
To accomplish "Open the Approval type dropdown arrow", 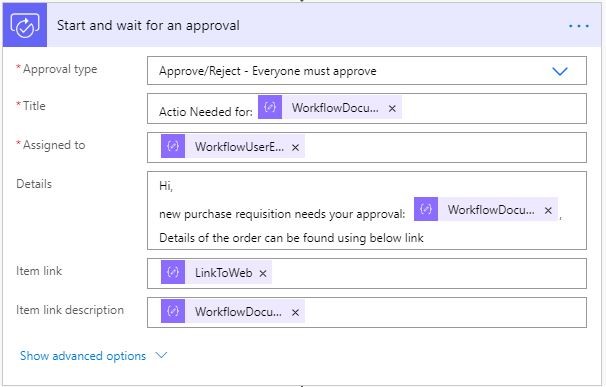I will (560, 71).
